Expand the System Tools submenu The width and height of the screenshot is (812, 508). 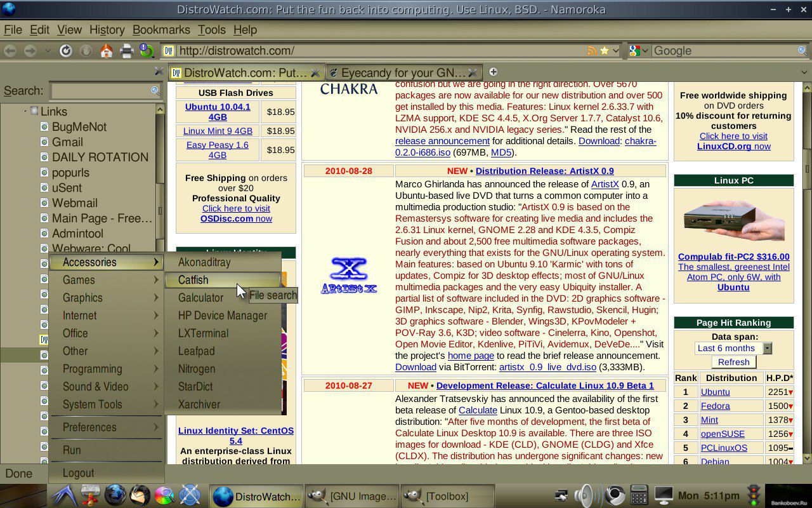tap(106, 404)
